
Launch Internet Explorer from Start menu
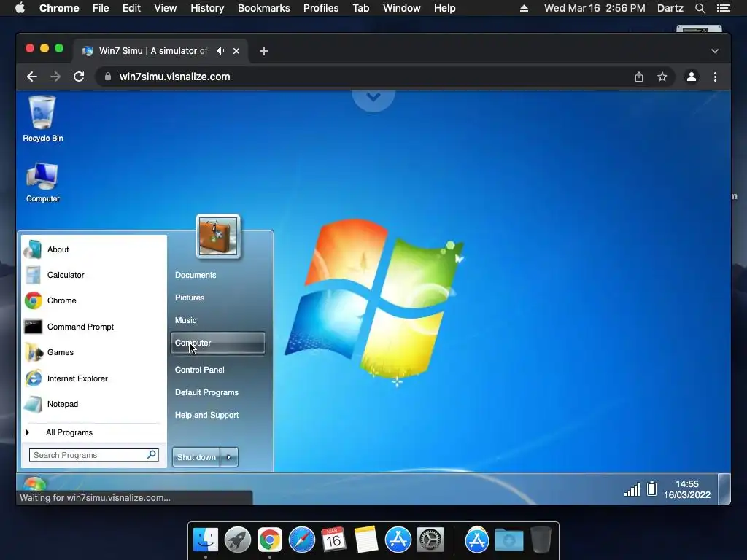click(x=77, y=378)
